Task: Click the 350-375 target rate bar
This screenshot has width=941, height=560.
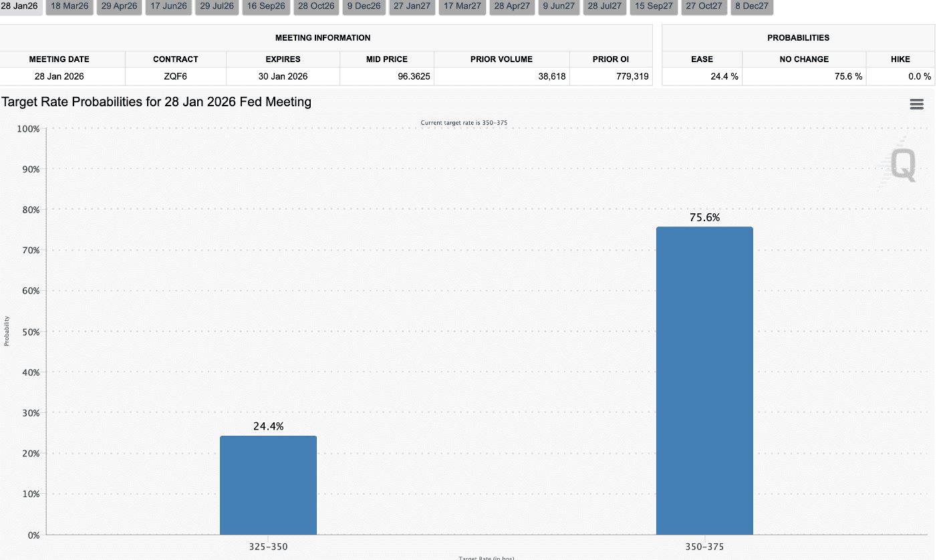Action: tap(704, 381)
